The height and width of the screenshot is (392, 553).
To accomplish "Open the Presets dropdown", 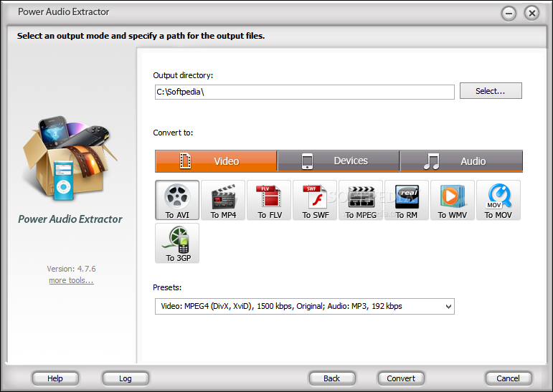I will [x=305, y=306].
